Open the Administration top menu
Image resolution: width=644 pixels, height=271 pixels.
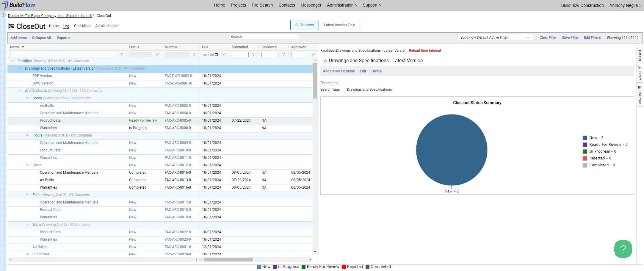pyautogui.click(x=342, y=5)
